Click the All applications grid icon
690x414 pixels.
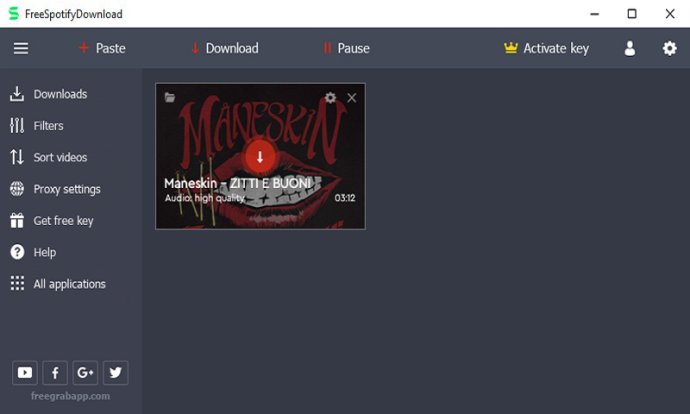[17, 283]
